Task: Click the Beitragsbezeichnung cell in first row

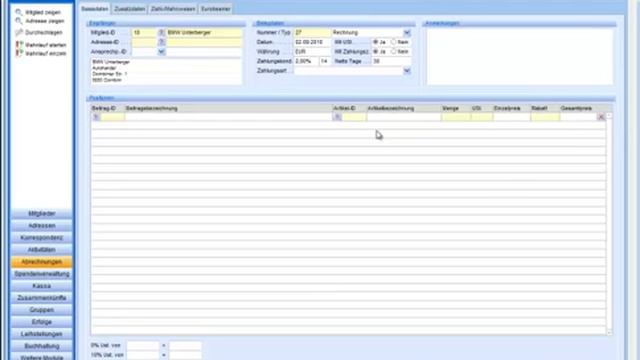Action: click(229, 117)
